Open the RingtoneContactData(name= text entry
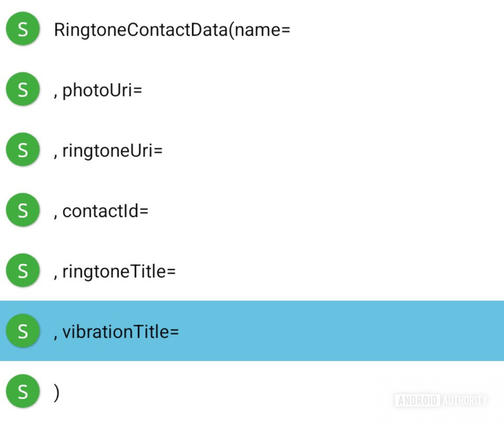The image size is (504, 423). [x=172, y=30]
